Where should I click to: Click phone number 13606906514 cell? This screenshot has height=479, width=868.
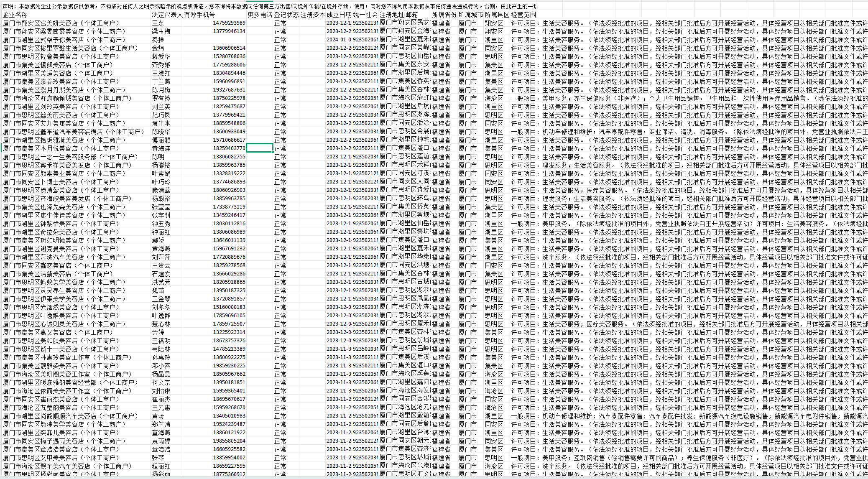pos(229,48)
